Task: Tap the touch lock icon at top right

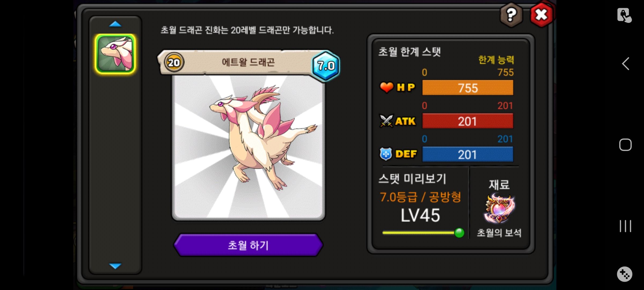Action: pyautogui.click(x=624, y=15)
